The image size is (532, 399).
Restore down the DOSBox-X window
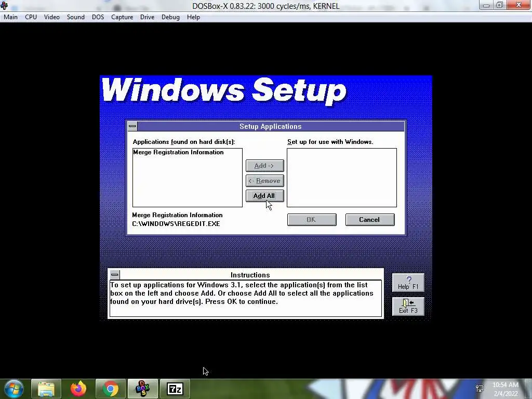(x=500, y=5)
